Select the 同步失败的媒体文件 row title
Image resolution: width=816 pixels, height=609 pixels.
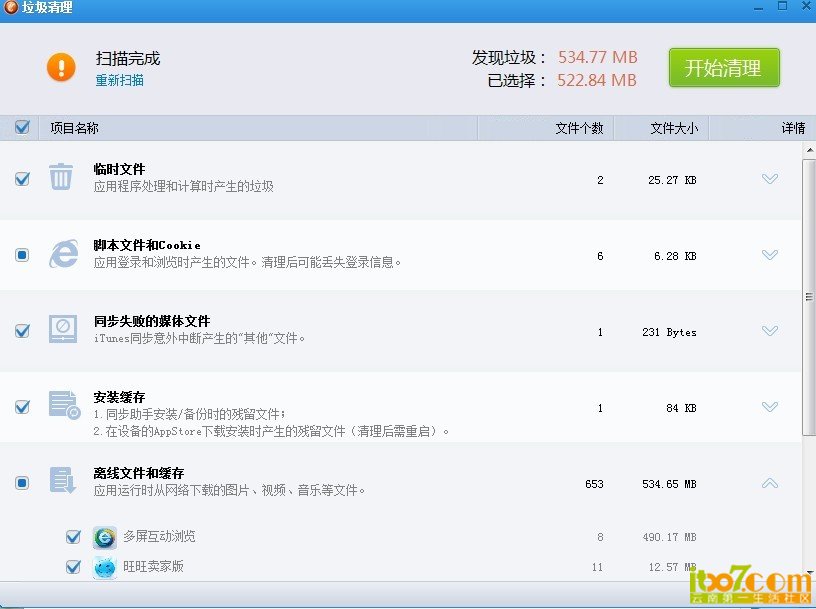[152, 321]
